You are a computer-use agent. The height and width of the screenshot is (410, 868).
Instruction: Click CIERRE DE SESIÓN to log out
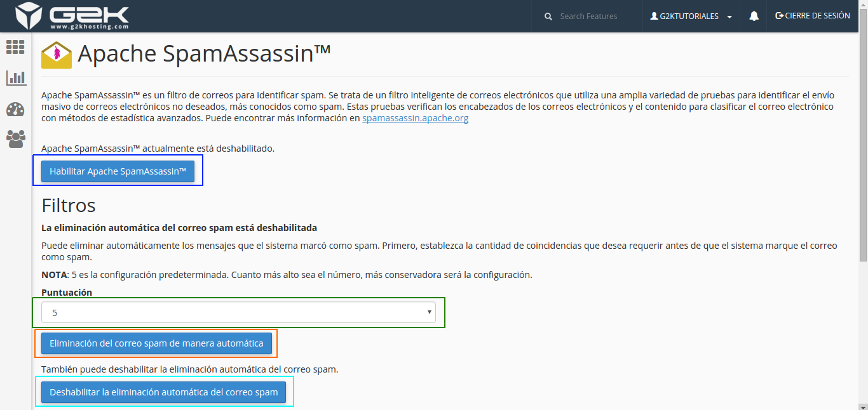click(x=813, y=16)
